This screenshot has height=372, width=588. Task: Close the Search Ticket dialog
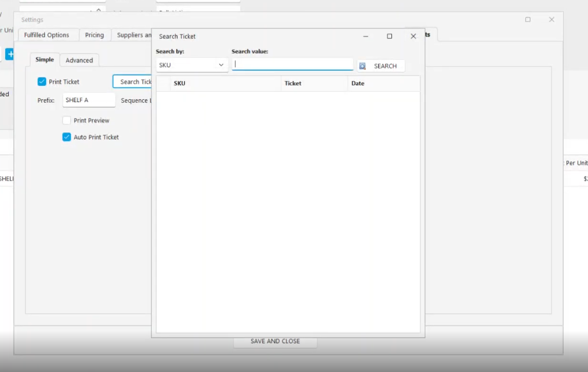413,36
